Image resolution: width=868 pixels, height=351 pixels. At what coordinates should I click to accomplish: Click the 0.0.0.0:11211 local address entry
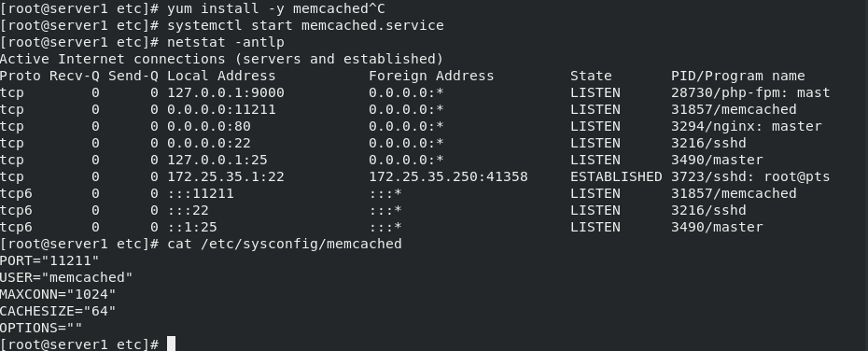[x=221, y=109]
